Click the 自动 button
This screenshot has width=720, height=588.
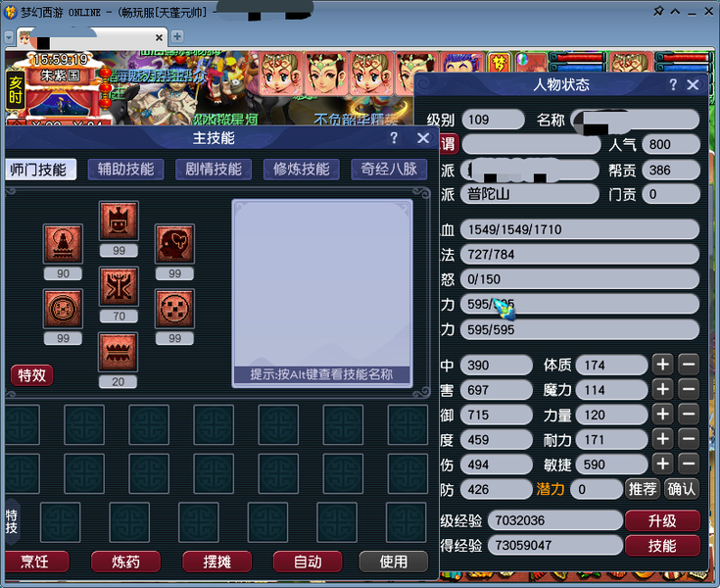[x=308, y=562]
